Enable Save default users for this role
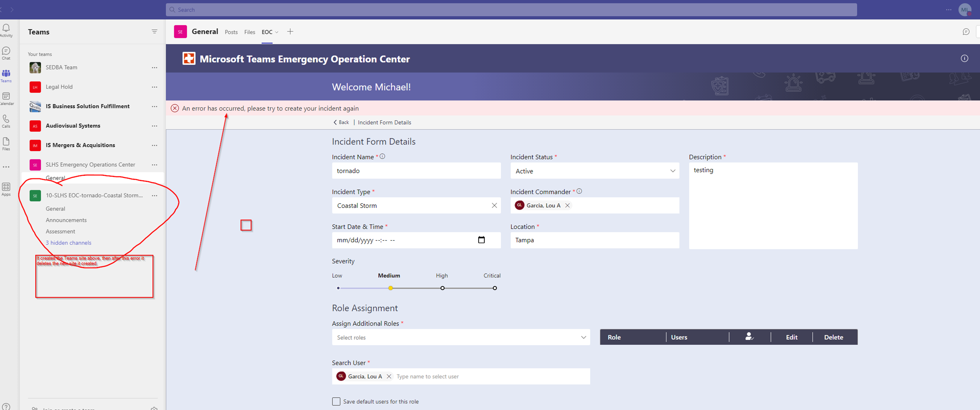This screenshot has height=410, width=980. point(336,401)
